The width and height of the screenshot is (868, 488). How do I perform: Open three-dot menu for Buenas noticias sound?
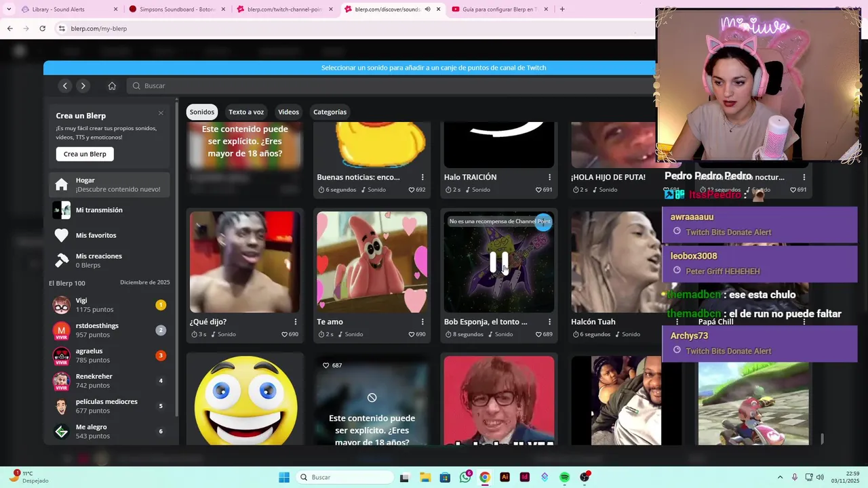(422, 177)
